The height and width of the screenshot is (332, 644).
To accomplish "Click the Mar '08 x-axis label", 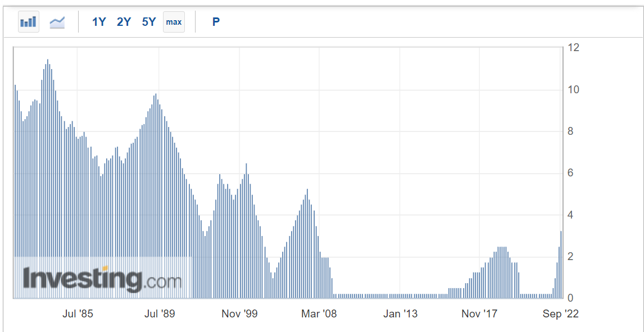I will [319, 314].
